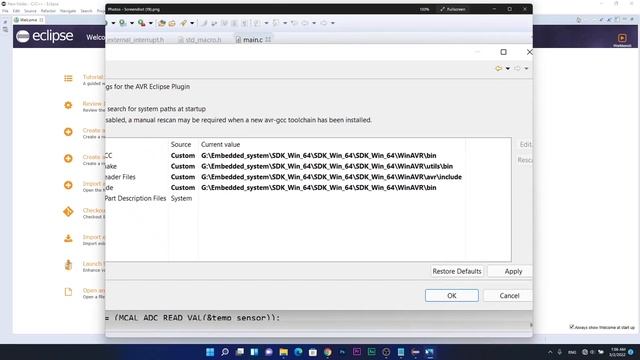Open File menu in Eclipse

coord(5,11)
